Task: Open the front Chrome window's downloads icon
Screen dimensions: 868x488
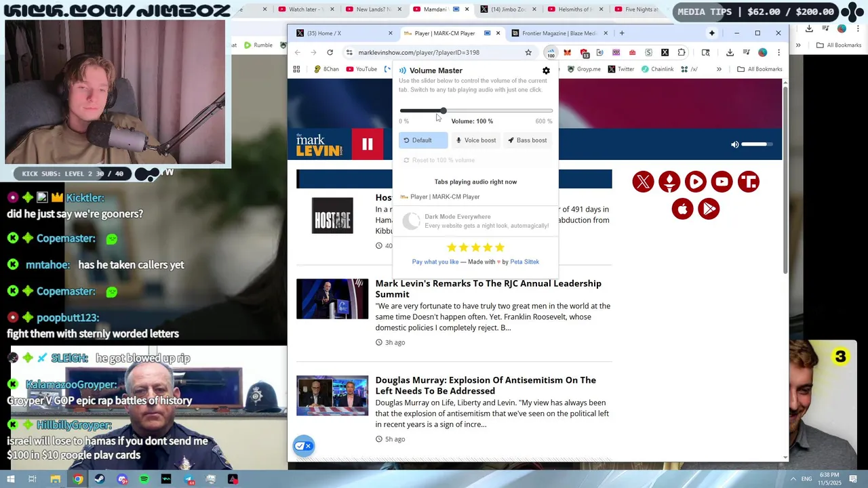Action: (x=730, y=52)
